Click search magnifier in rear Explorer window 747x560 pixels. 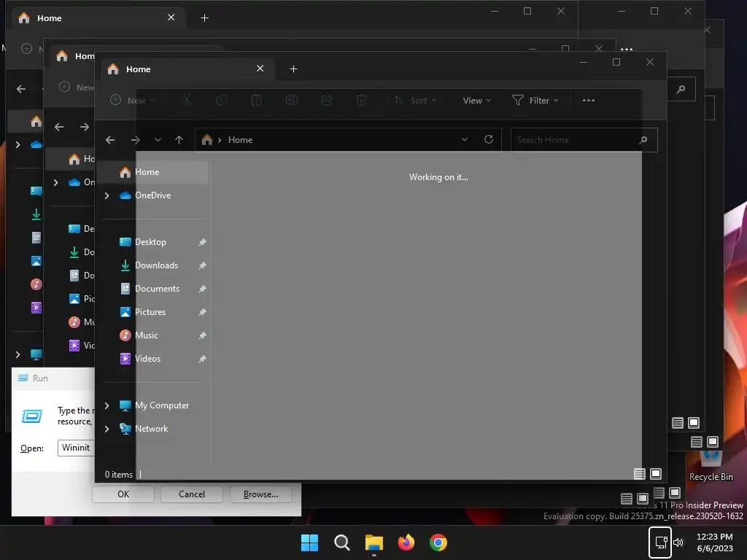point(681,89)
